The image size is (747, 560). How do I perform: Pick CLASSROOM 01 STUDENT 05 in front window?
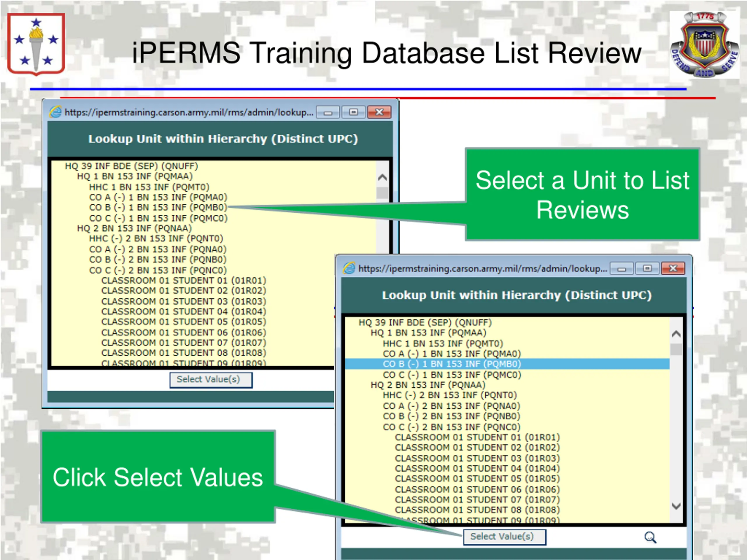tap(477, 479)
